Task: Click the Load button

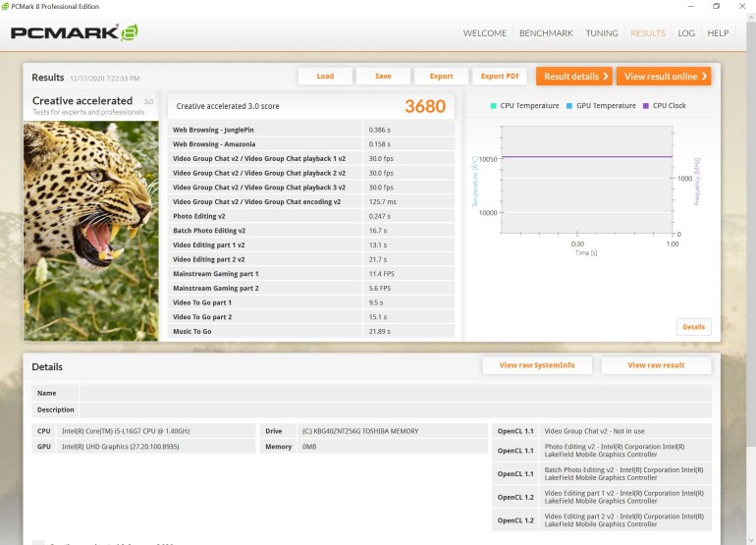Action: pos(325,77)
